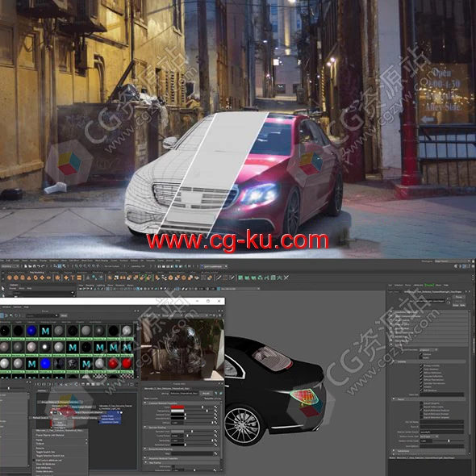
Task: Toggle the Diffuse Reflection checkbox
Action: coord(421,373)
